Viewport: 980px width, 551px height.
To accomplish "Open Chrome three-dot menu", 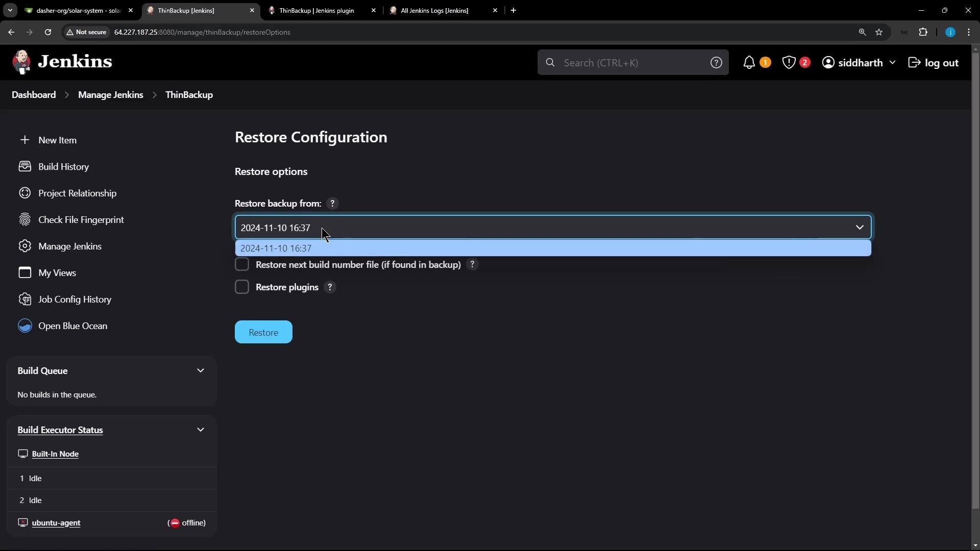I will (x=969, y=32).
